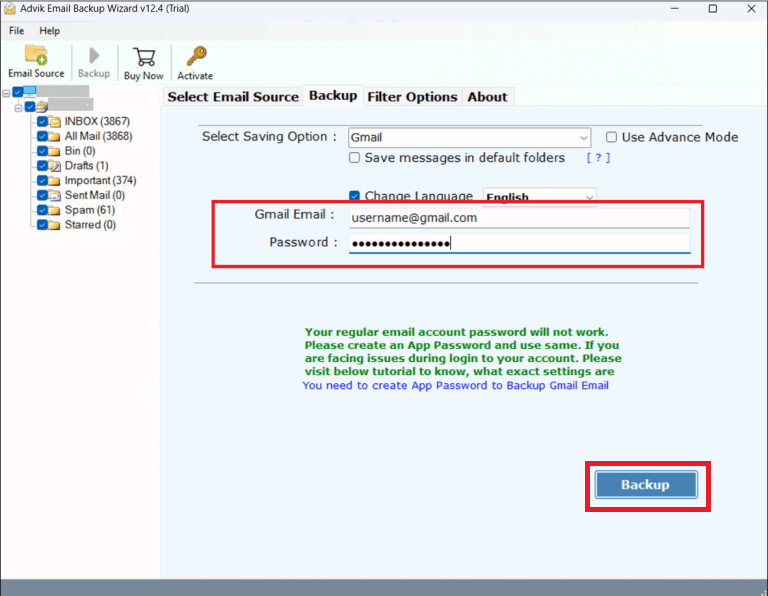
Task: Collapse the root tree node
Action: point(6,93)
